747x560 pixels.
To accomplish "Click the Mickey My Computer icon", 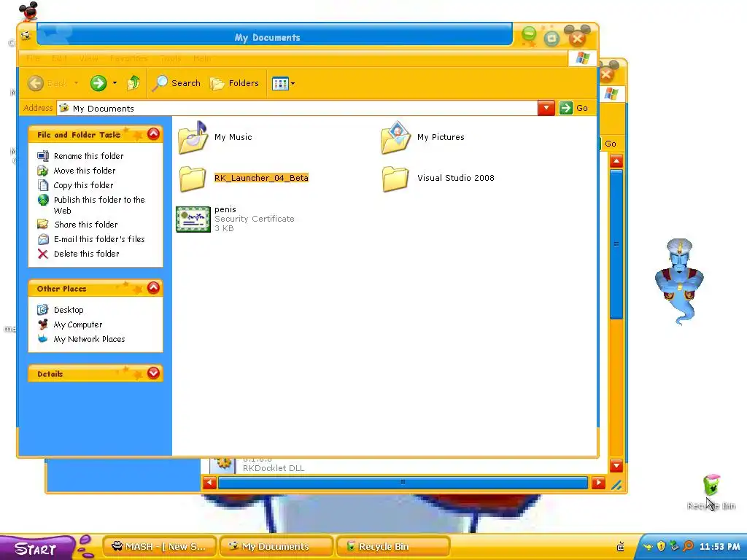I will coord(43,324).
